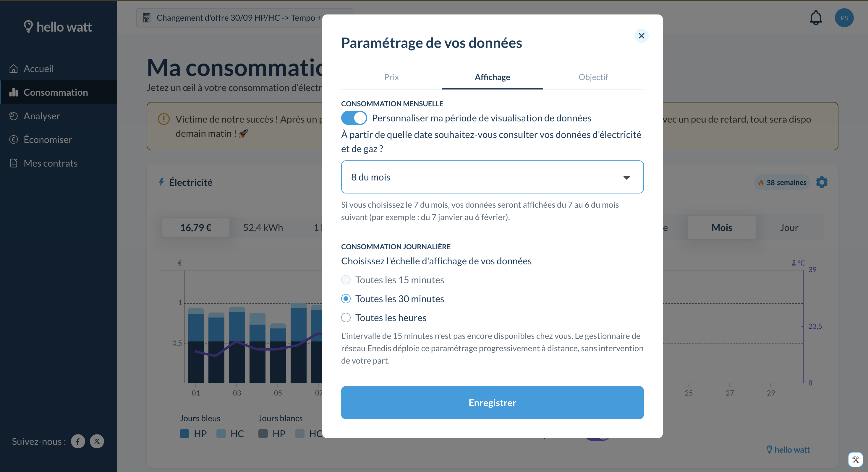Toggle Personnaliser ma période de visualisation switch

click(354, 118)
